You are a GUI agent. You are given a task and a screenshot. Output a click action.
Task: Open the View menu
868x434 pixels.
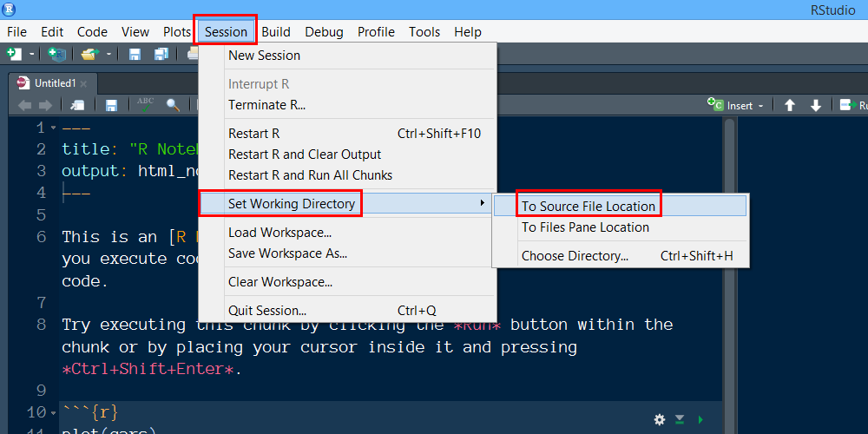point(135,31)
